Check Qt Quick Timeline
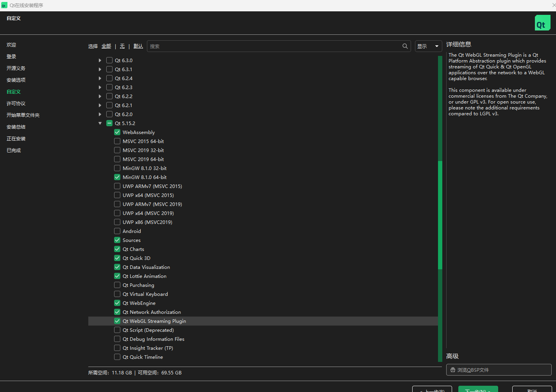556x392 pixels. [117, 357]
